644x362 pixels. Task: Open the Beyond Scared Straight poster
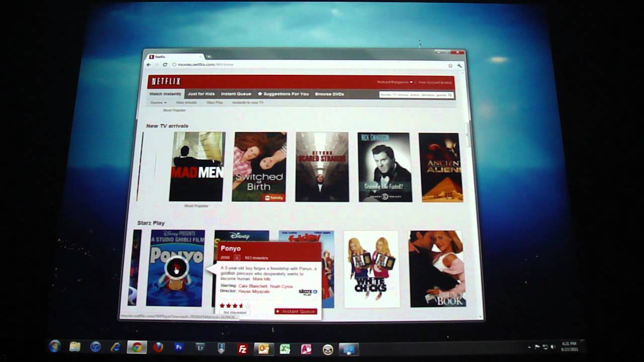click(x=322, y=167)
